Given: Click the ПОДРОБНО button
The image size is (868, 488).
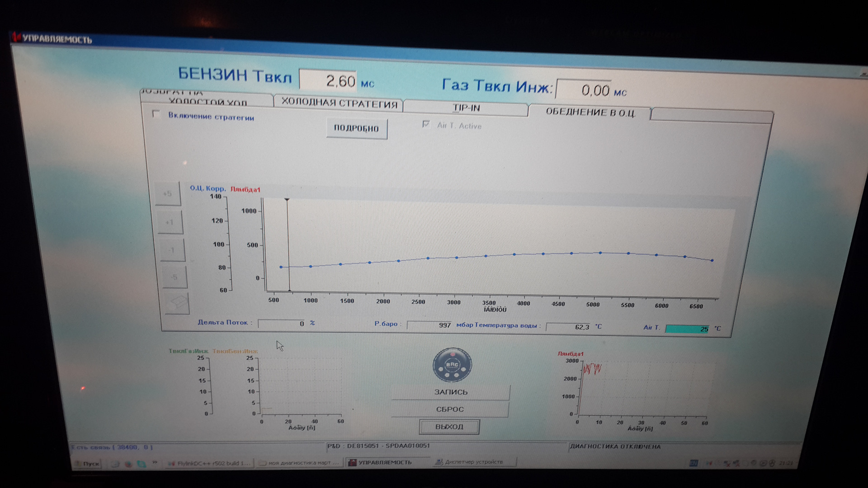Looking at the screenshot, I should coord(356,128).
